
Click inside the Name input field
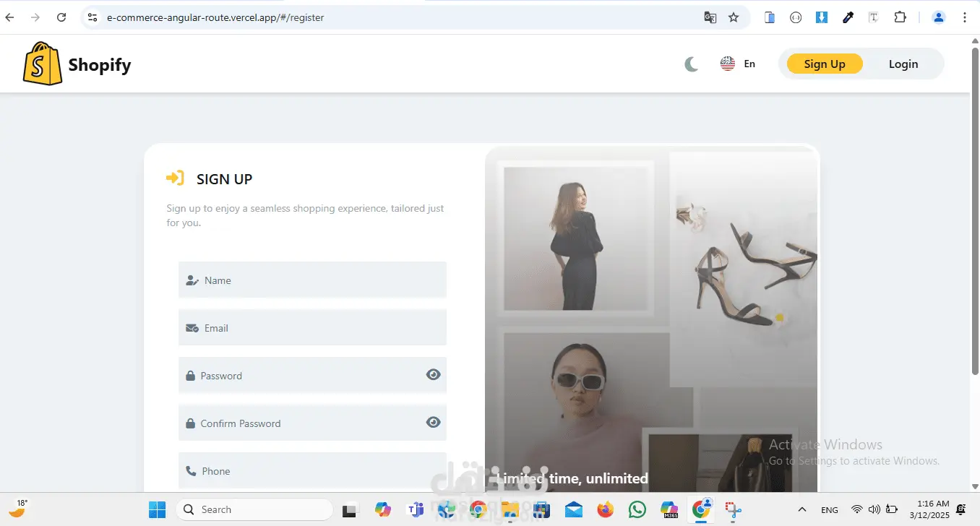pyautogui.click(x=312, y=280)
